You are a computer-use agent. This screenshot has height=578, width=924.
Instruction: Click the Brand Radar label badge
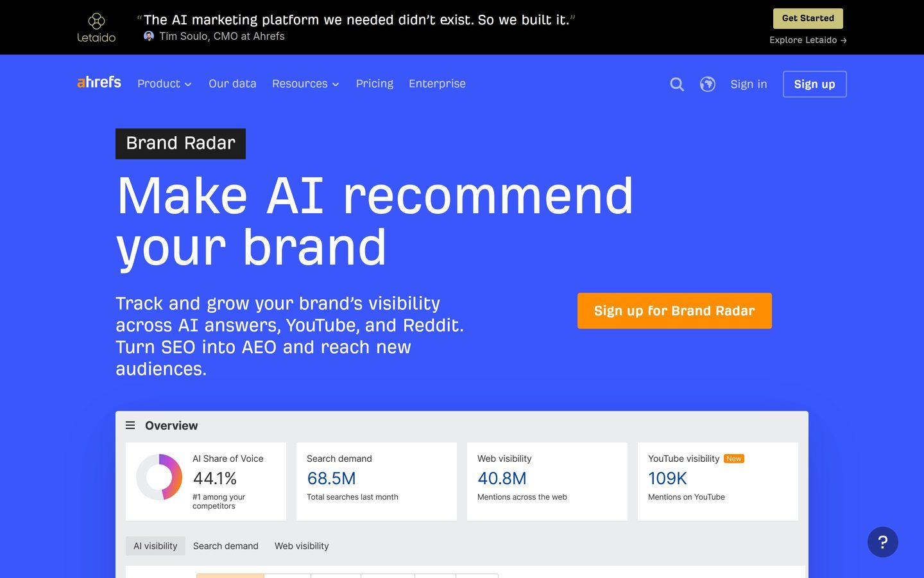coord(180,143)
